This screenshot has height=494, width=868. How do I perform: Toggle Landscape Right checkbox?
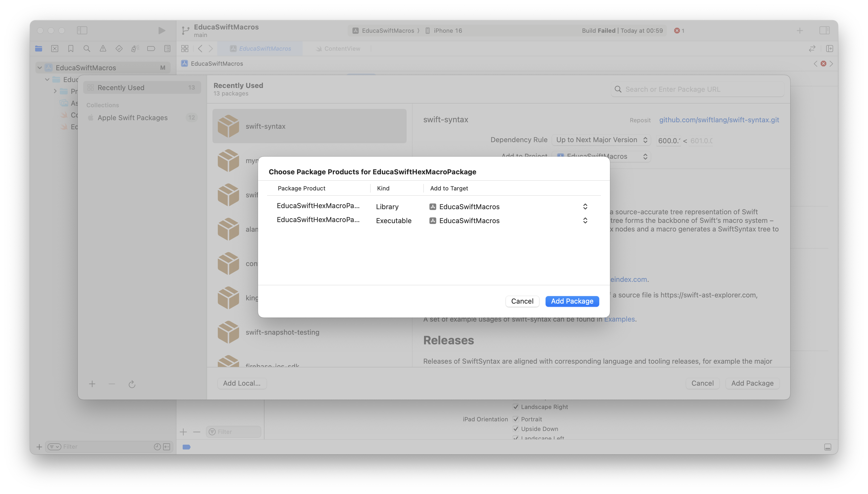[x=516, y=407]
